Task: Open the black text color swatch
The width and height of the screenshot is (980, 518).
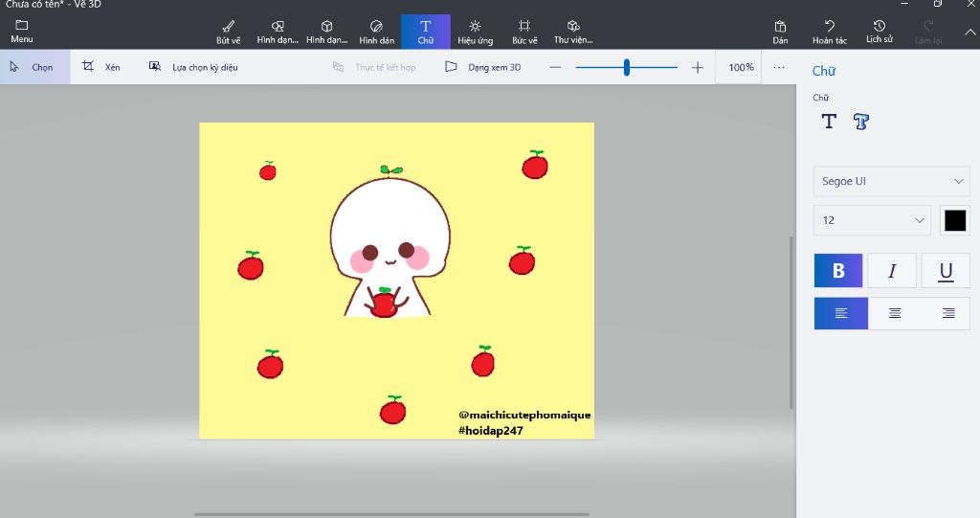Action: coord(955,220)
